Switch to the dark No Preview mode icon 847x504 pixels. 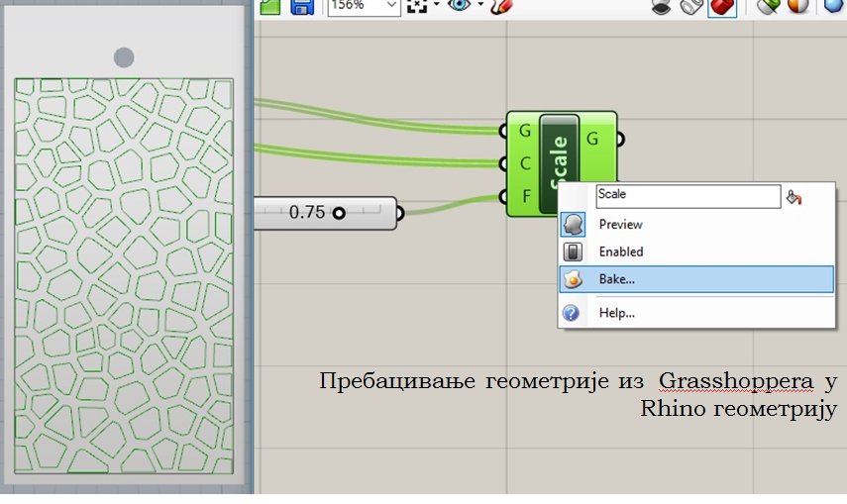[661, 7]
